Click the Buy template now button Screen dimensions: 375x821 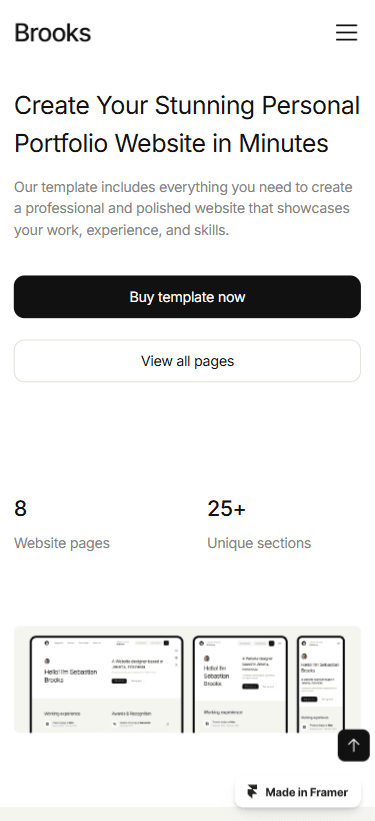188,297
